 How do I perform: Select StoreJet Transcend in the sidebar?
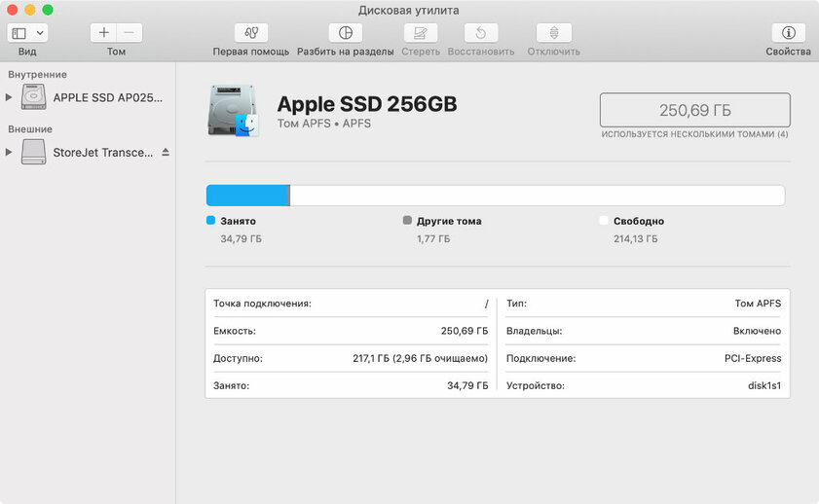click(102, 153)
